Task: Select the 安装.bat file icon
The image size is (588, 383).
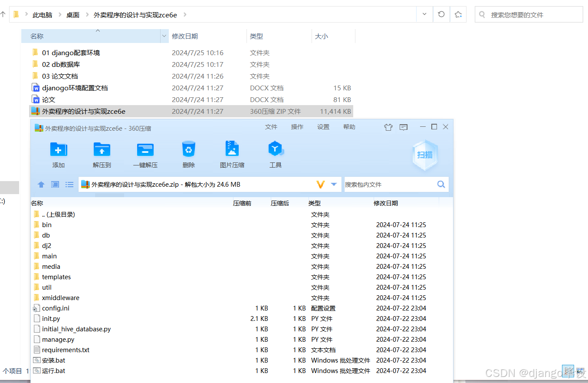Action: [x=36, y=360]
